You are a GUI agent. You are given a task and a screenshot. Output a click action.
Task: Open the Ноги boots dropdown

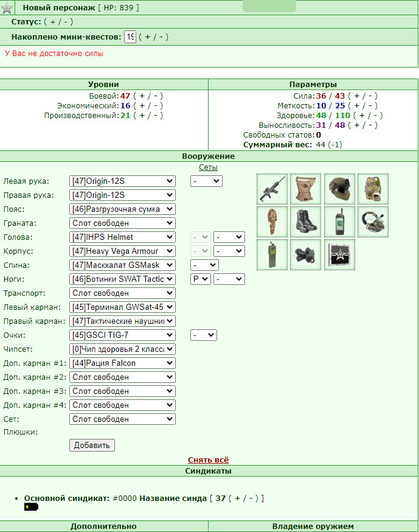click(x=122, y=279)
